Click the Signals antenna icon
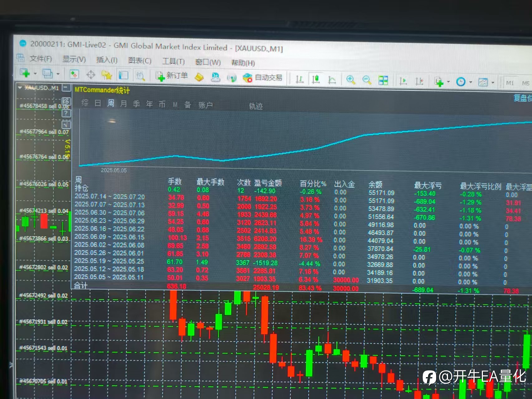The width and height of the screenshot is (532, 399). pyautogui.click(x=231, y=77)
